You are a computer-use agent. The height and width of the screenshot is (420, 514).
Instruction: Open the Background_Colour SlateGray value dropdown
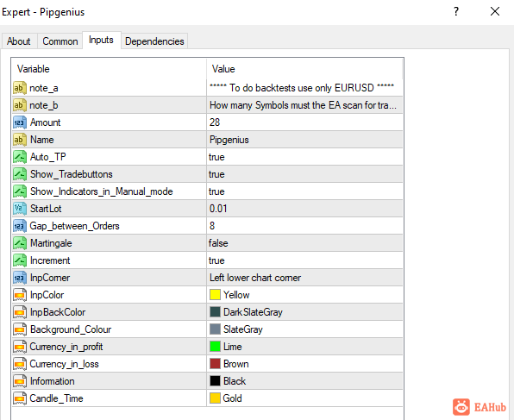pos(304,329)
